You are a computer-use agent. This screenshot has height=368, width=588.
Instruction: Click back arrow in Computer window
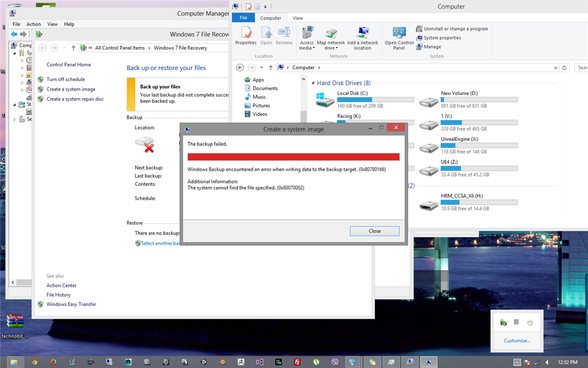(x=240, y=68)
